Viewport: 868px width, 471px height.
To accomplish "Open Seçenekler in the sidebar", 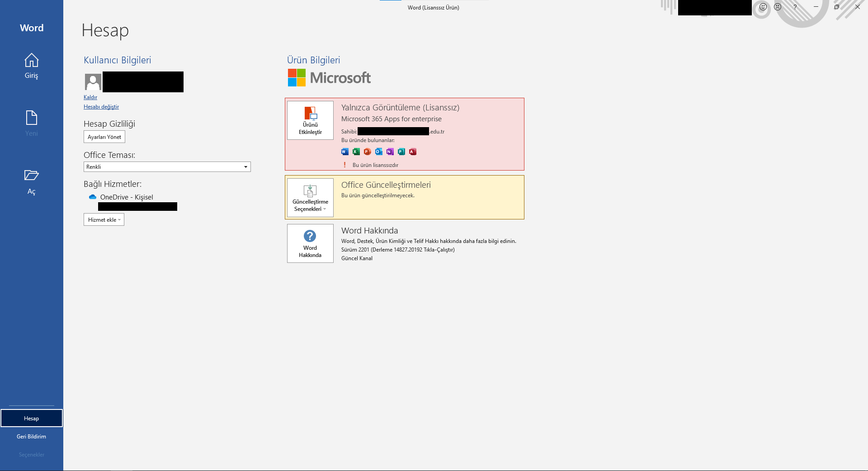I will click(x=32, y=454).
